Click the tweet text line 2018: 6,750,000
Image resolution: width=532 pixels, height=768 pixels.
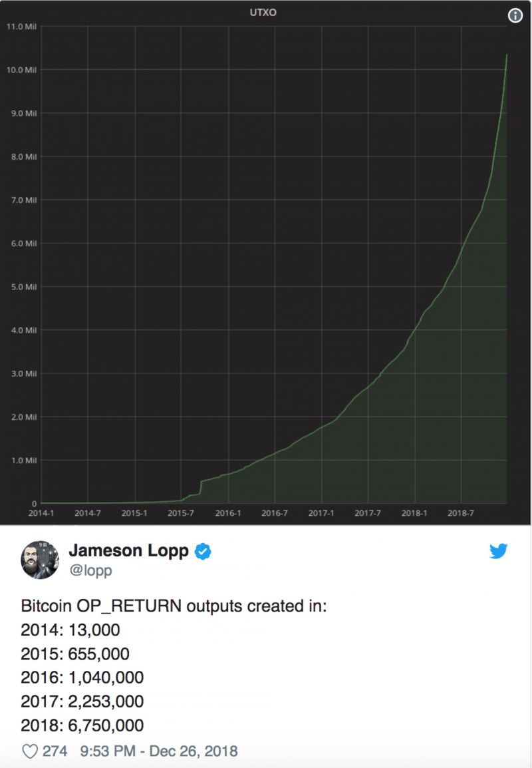pos(82,725)
